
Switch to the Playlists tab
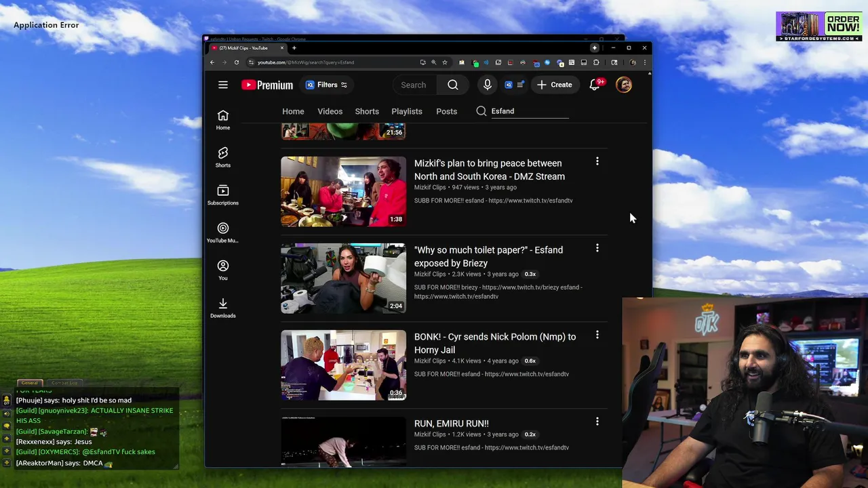pos(407,111)
